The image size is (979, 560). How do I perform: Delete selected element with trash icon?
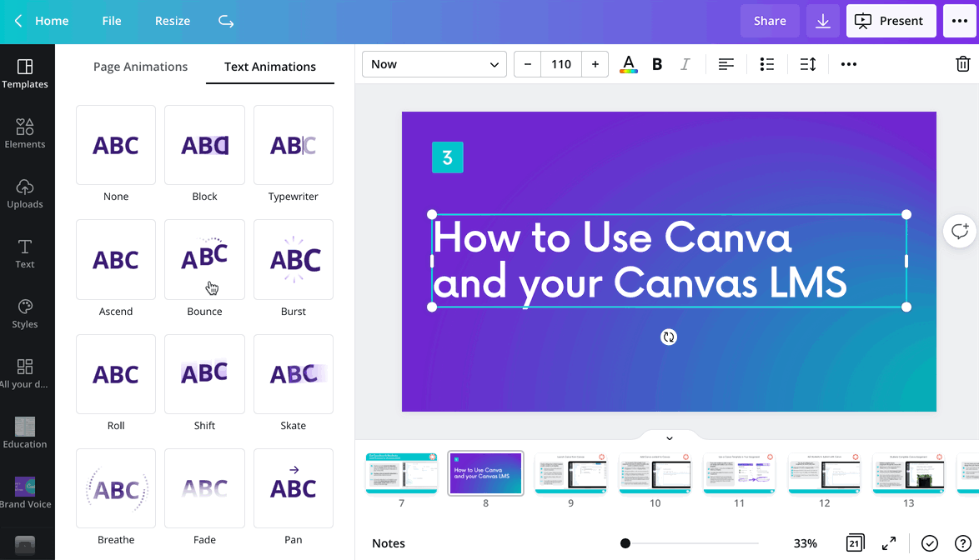tap(963, 64)
